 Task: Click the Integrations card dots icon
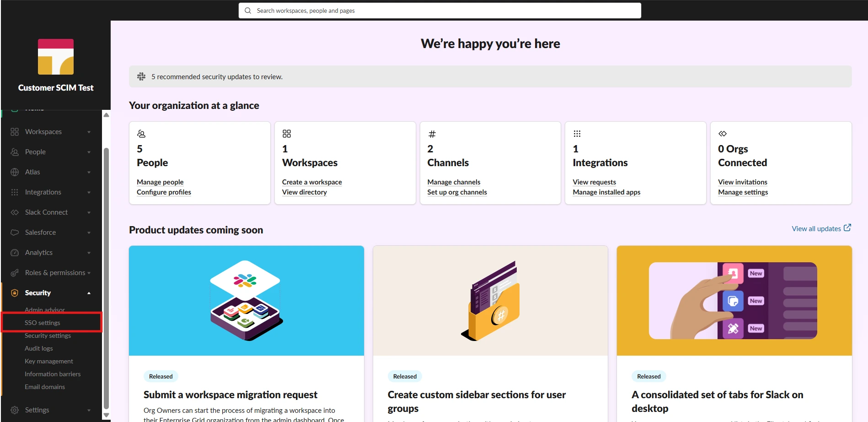[x=577, y=134]
